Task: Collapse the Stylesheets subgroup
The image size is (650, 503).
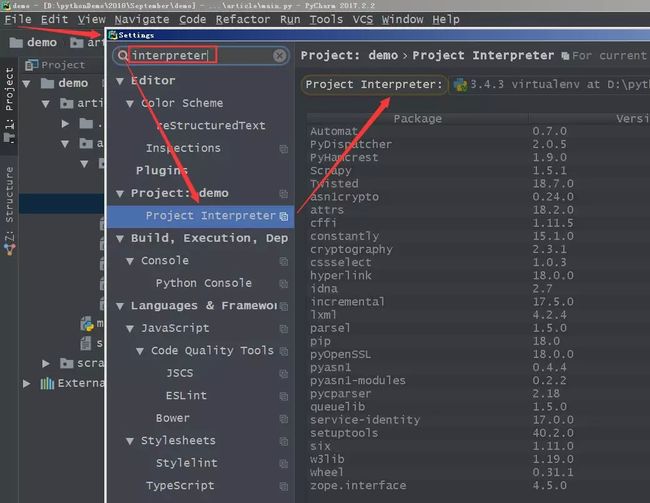Action: point(130,441)
